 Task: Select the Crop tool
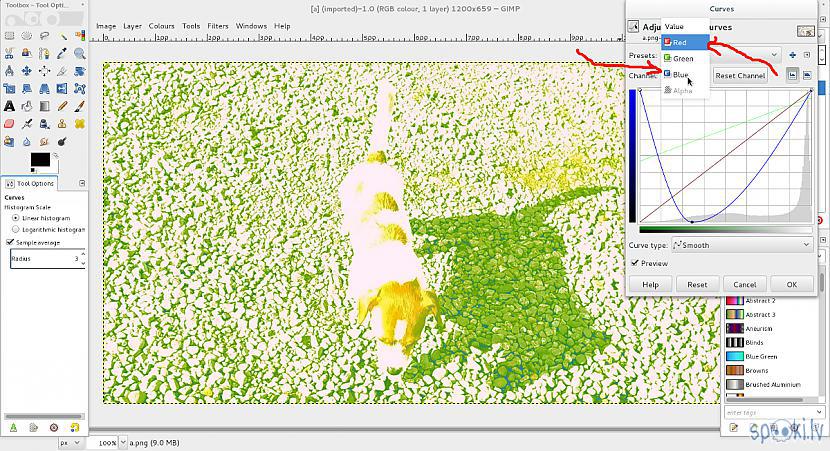click(x=62, y=71)
